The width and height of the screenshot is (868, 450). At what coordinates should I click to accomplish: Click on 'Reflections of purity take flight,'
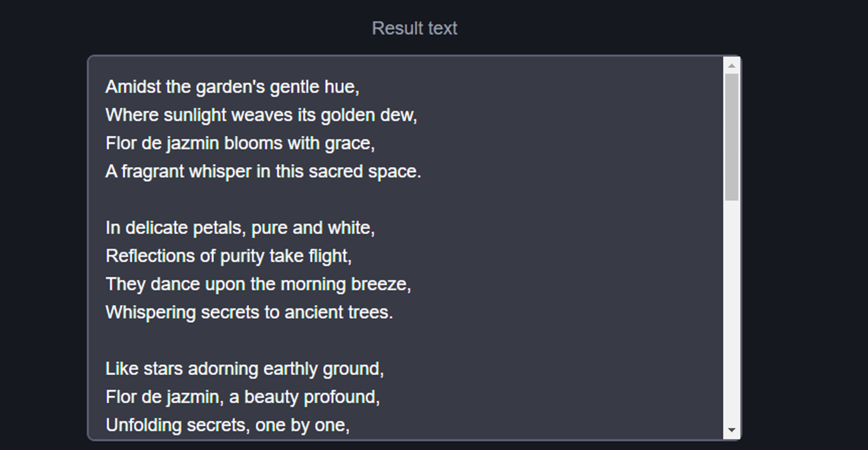point(229,256)
